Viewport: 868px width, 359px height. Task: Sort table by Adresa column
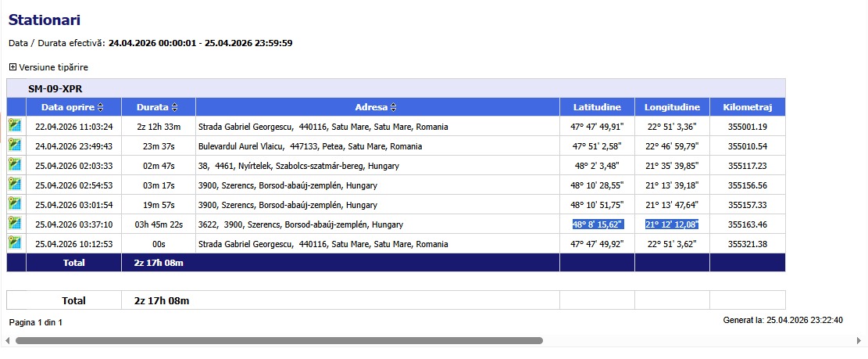[393, 107]
